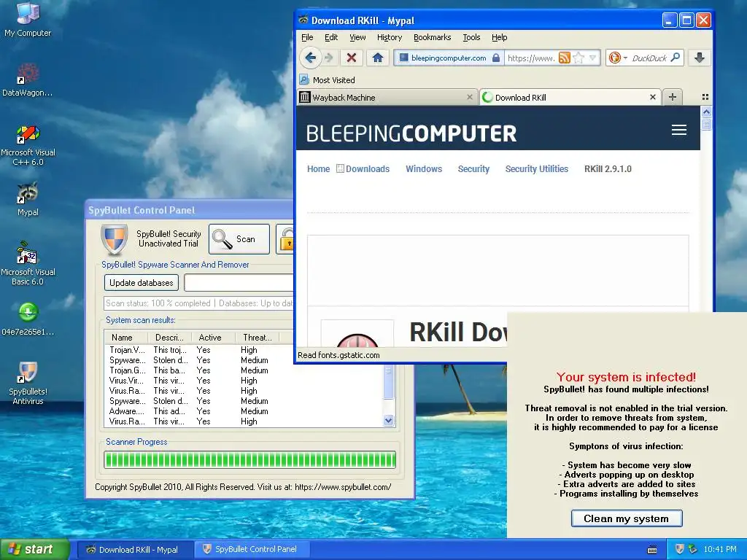Open the tab groups grid icon

[705, 97]
